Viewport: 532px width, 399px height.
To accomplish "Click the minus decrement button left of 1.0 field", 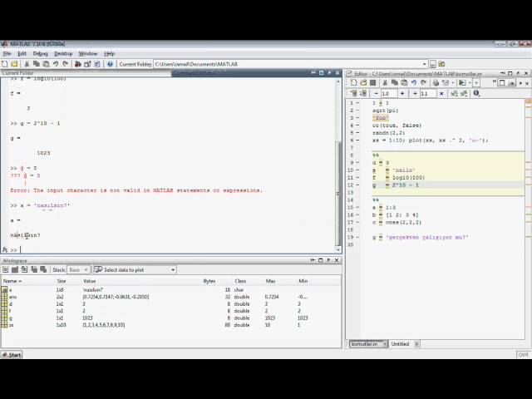I will (376, 93).
